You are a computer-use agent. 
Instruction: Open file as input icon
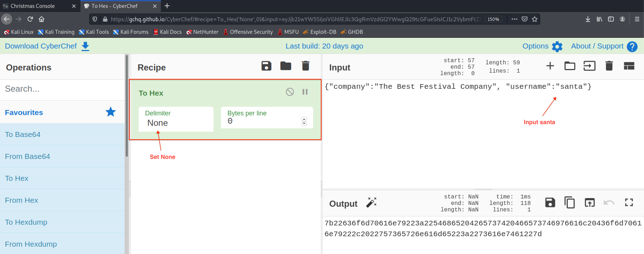tap(589, 66)
